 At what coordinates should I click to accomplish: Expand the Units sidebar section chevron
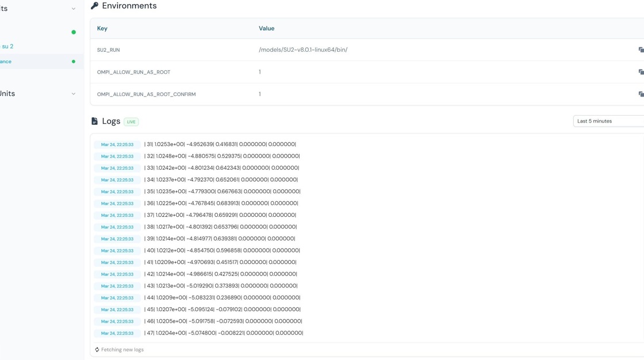pos(74,94)
